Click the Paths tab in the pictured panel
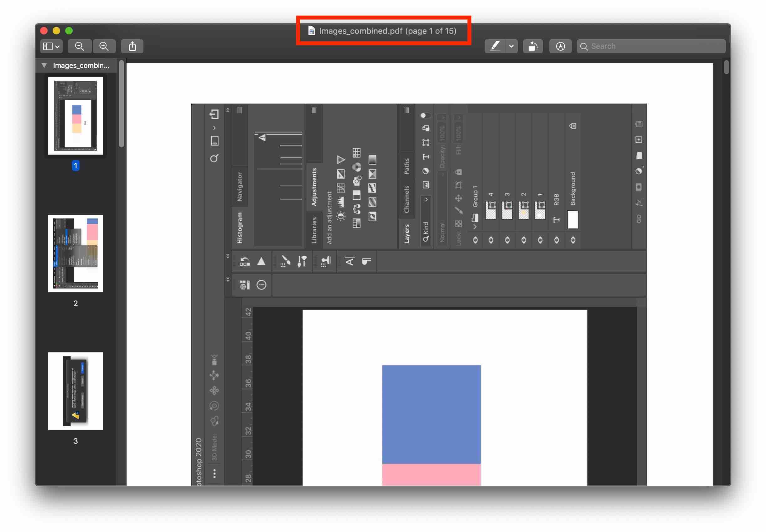 [406, 166]
